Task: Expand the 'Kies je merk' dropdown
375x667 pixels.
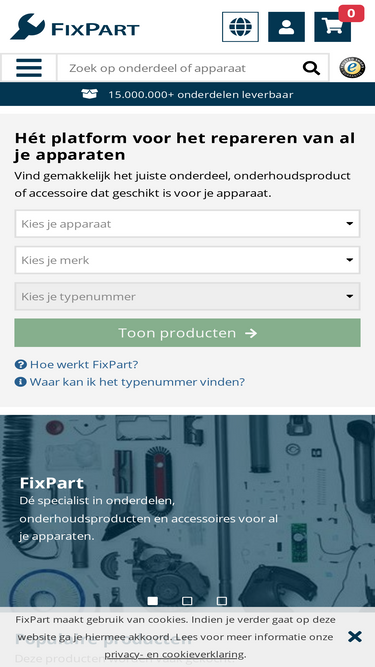Action: point(188,260)
